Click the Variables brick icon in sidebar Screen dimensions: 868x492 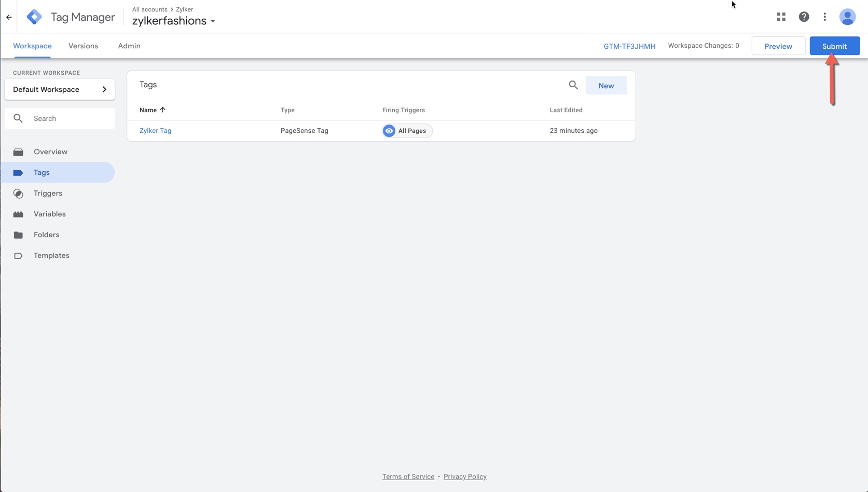pos(18,214)
